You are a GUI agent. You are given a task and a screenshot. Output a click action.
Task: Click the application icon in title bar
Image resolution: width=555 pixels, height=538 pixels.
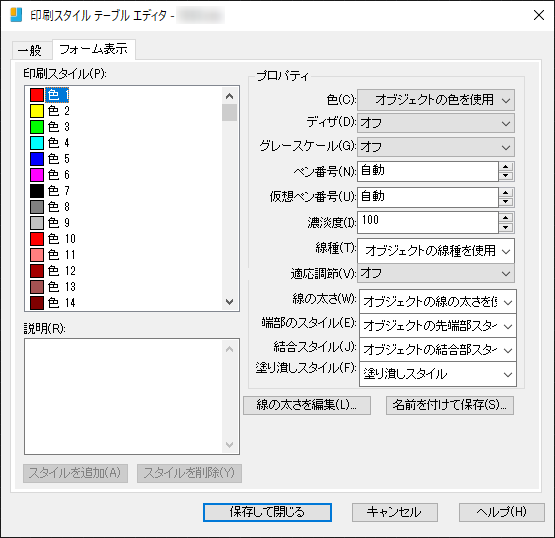point(16,15)
